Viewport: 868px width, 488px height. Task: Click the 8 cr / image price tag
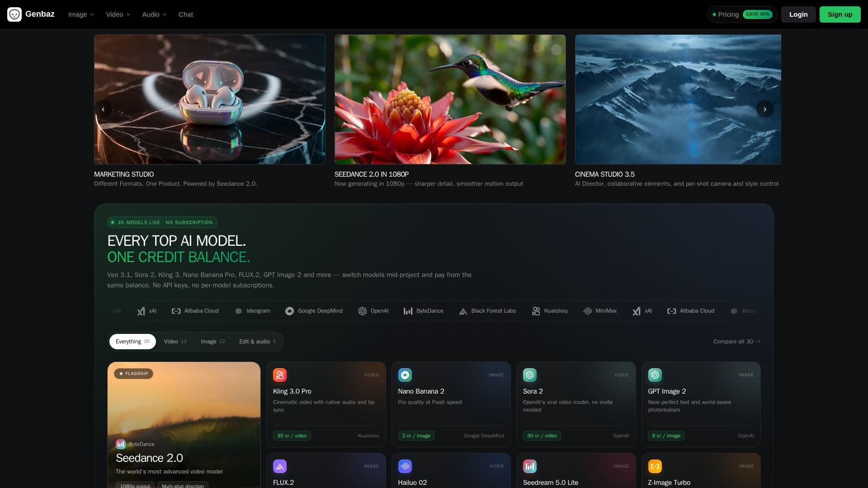(x=666, y=436)
